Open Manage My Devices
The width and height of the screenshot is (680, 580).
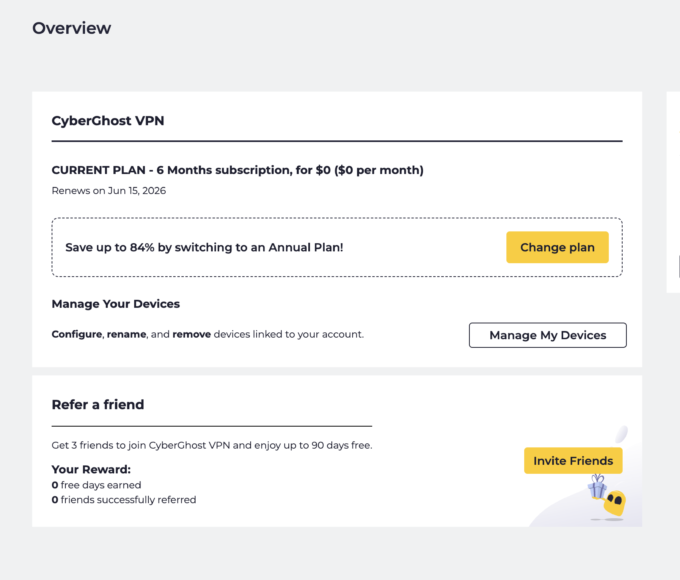point(547,335)
